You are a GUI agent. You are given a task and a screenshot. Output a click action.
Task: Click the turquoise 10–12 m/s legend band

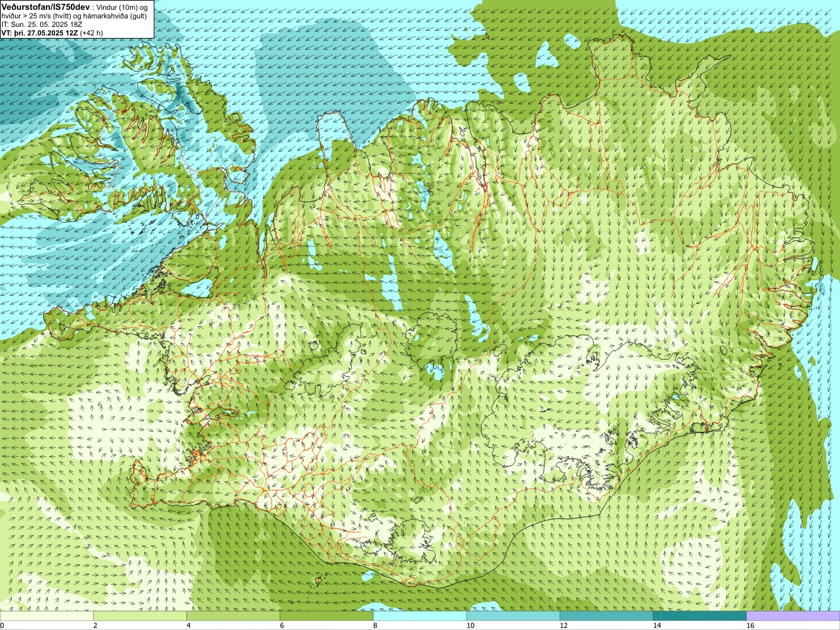[x=513, y=616]
